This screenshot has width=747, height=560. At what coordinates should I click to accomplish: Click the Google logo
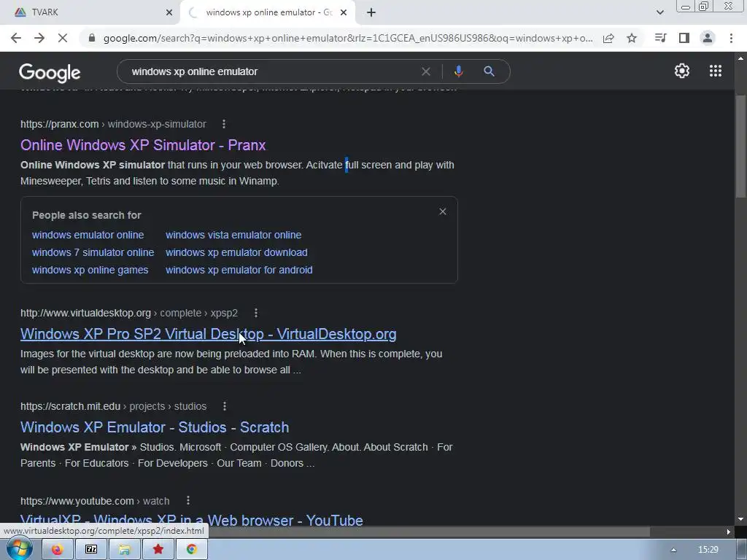pos(50,72)
